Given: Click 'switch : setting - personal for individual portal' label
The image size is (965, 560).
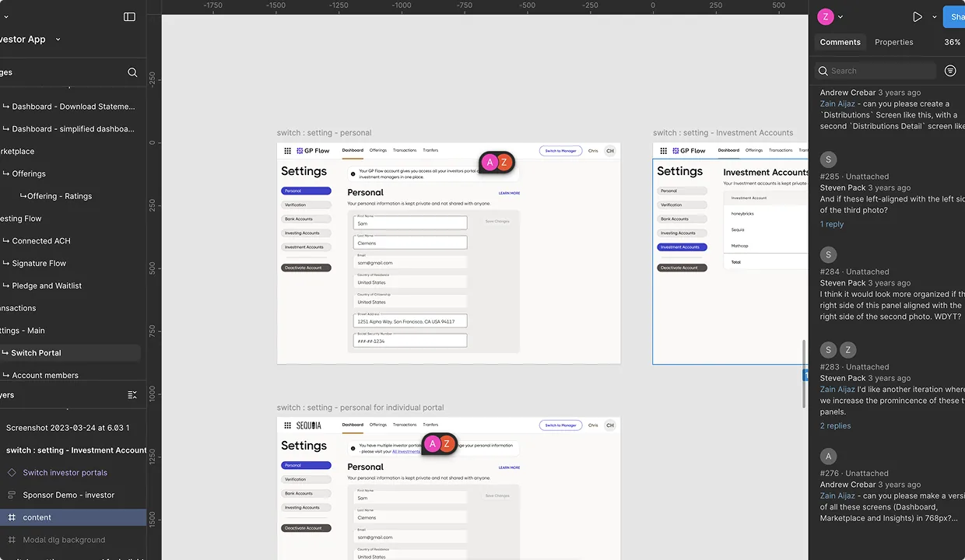Looking at the screenshot, I should pyautogui.click(x=360, y=408).
